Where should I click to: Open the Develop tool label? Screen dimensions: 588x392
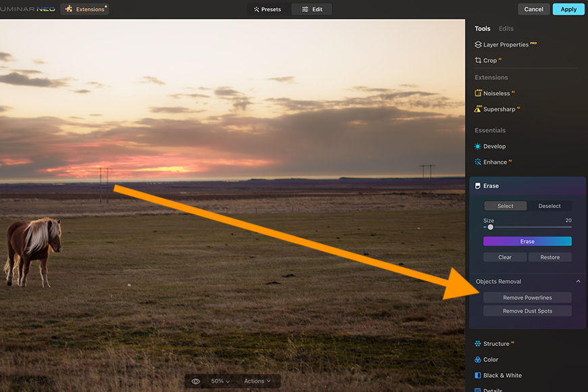(x=494, y=146)
